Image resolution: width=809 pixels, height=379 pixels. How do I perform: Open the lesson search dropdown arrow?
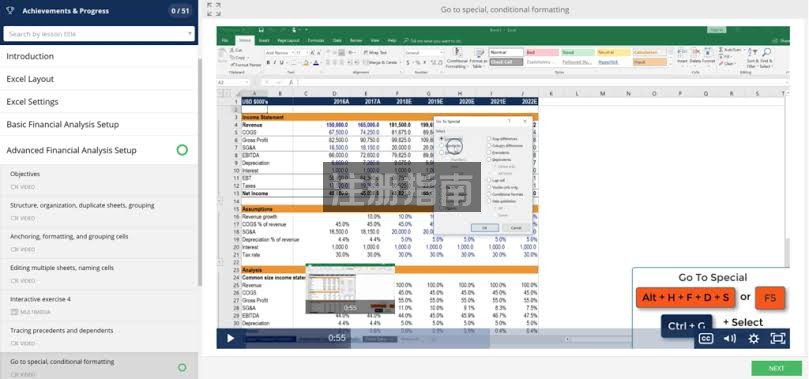point(190,34)
